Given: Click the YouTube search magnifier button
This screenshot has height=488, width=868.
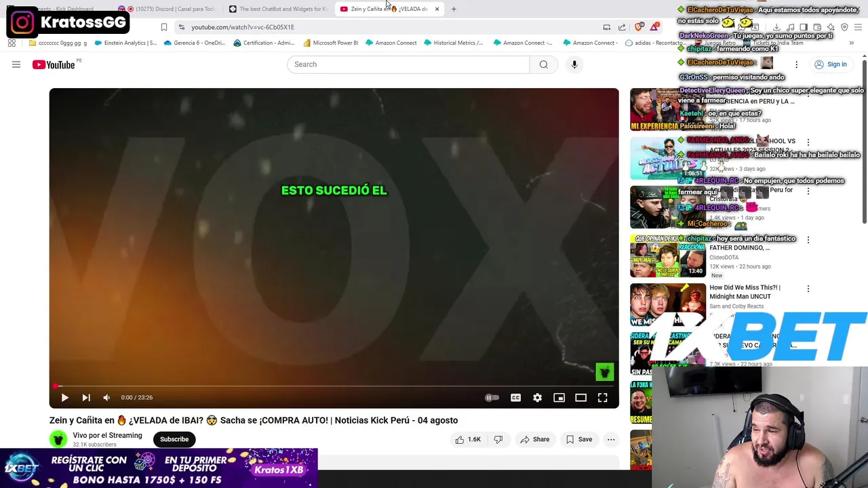Looking at the screenshot, I should coord(543,64).
